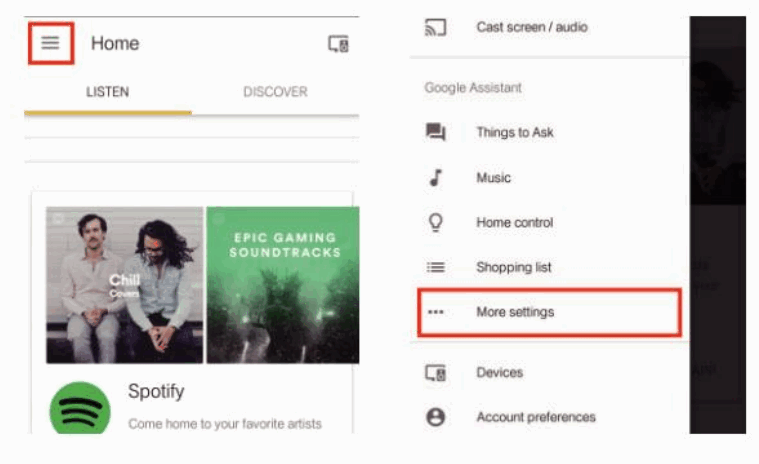This screenshot has width=759, height=464.
Task: Select Home control menu label
Action: [x=514, y=223]
